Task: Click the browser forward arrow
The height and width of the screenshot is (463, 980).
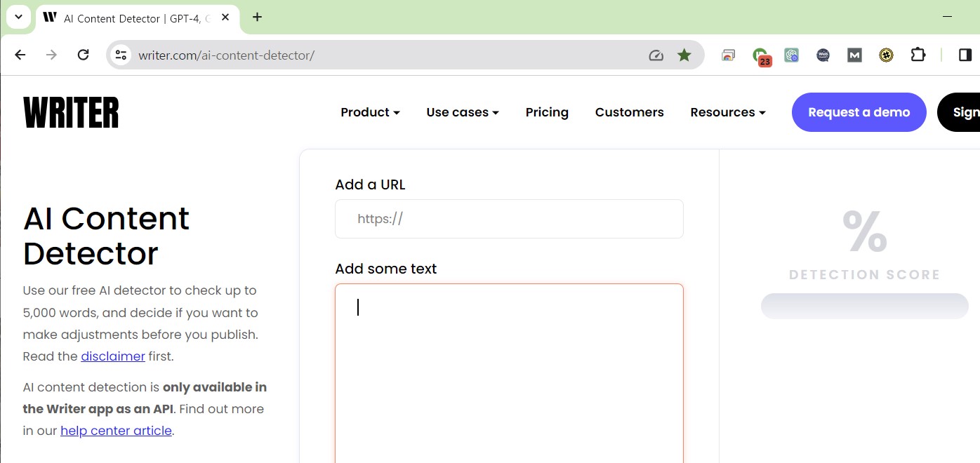Action: pyautogui.click(x=51, y=55)
